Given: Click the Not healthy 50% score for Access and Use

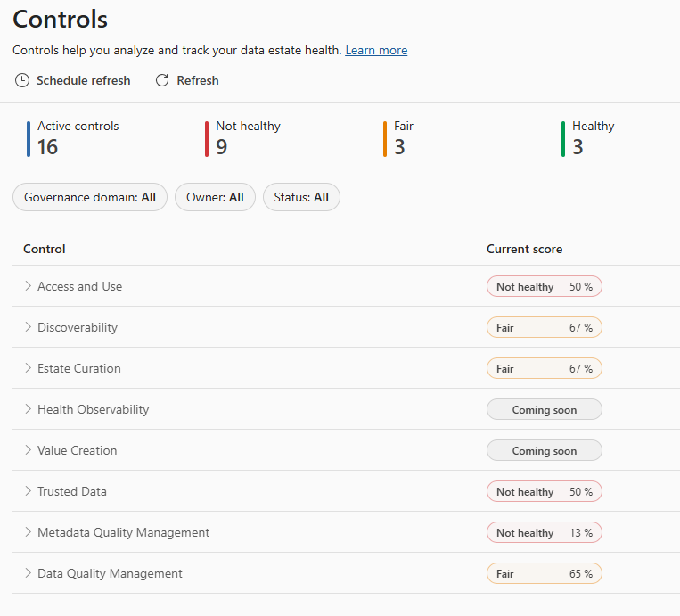Looking at the screenshot, I should [x=545, y=287].
